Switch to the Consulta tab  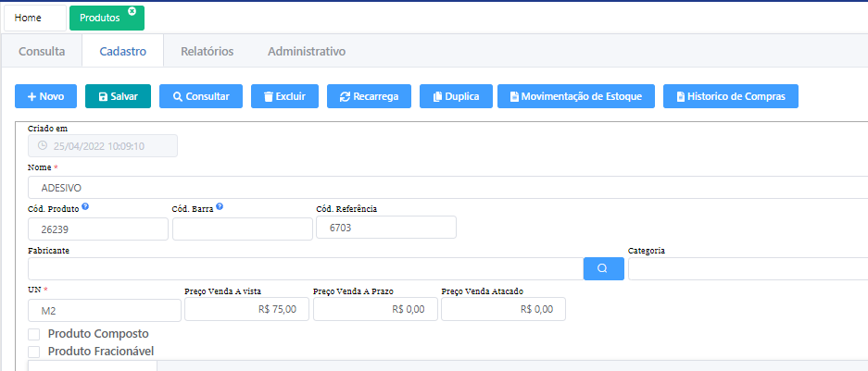(42, 52)
